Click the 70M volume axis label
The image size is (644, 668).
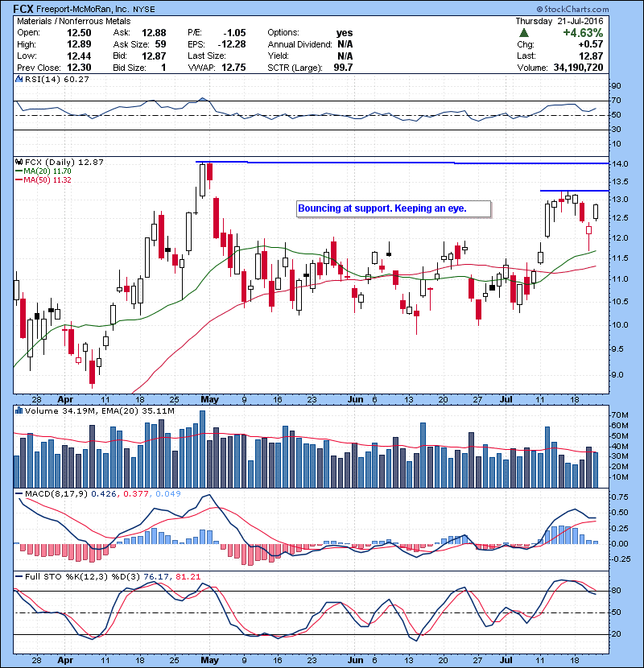click(x=620, y=415)
